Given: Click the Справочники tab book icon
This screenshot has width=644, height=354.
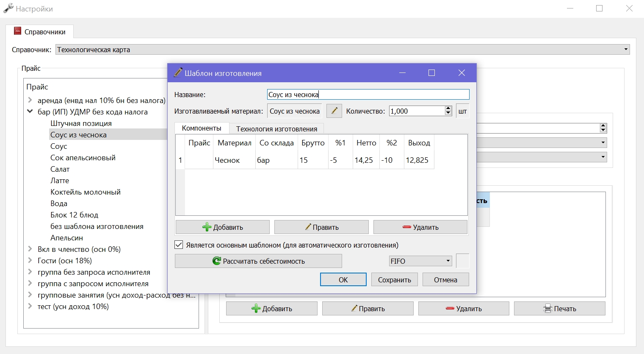Looking at the screenshot, I should [x=18, y=31].
